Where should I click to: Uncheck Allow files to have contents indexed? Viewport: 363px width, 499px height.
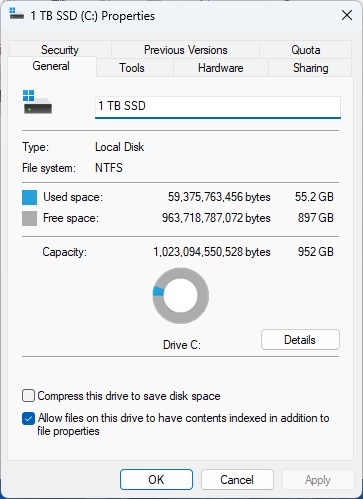pyautogui.click(x=28, y=419)
